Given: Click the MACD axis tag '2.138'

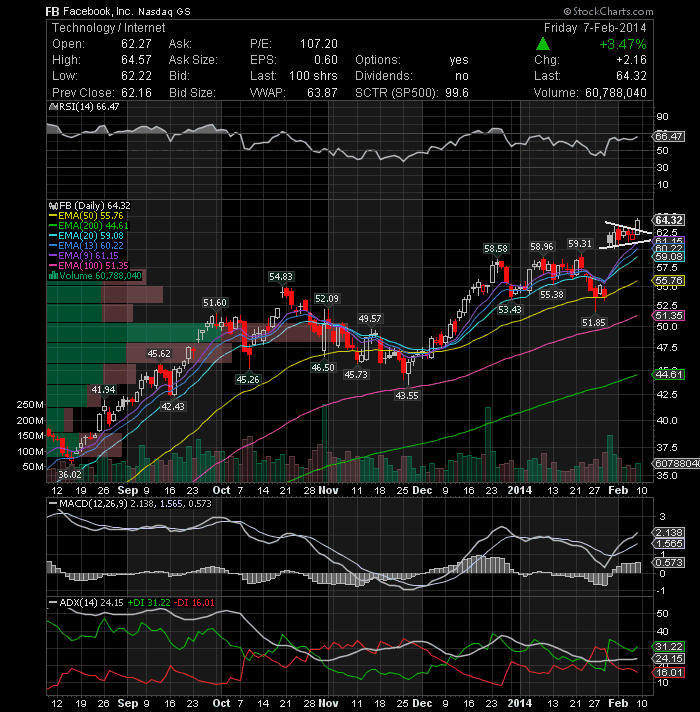Looking at the screenshot, I should pos(669,532).
